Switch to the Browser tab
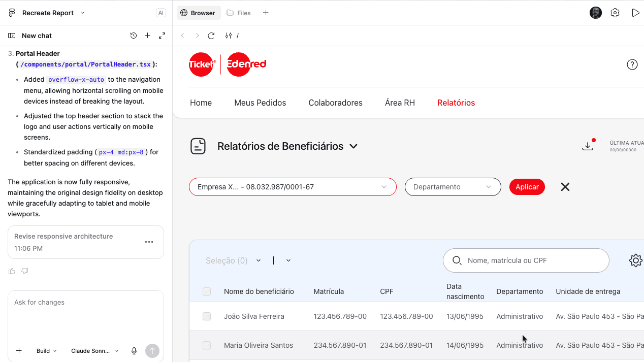644x362 pixels. coord(199,13)
